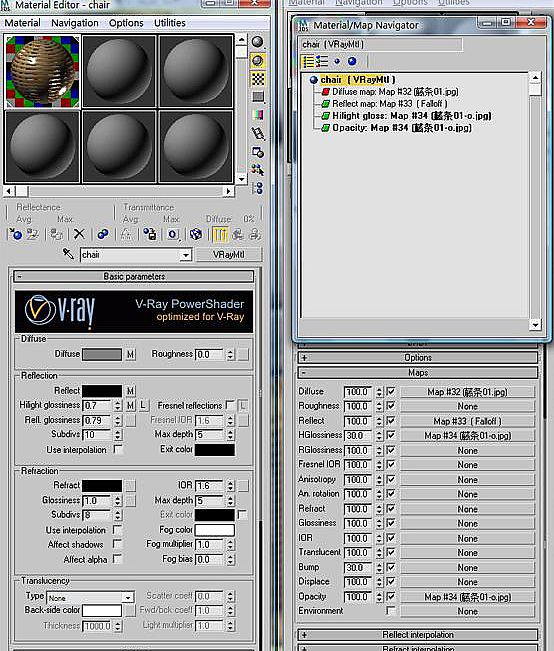Enable Fresnel reflections checkbox
The width and height of the screenshot is (554, 651).
pos(230,405)
